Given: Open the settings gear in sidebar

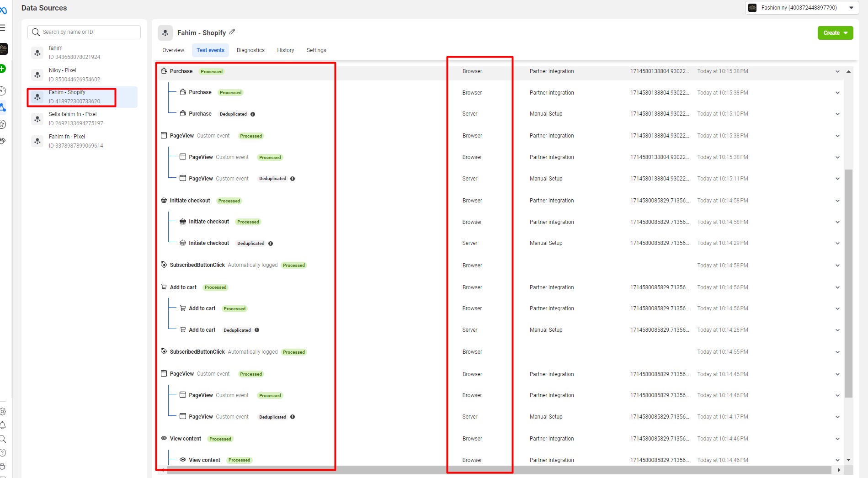Looking at the screenshot, I should point(3,411).
